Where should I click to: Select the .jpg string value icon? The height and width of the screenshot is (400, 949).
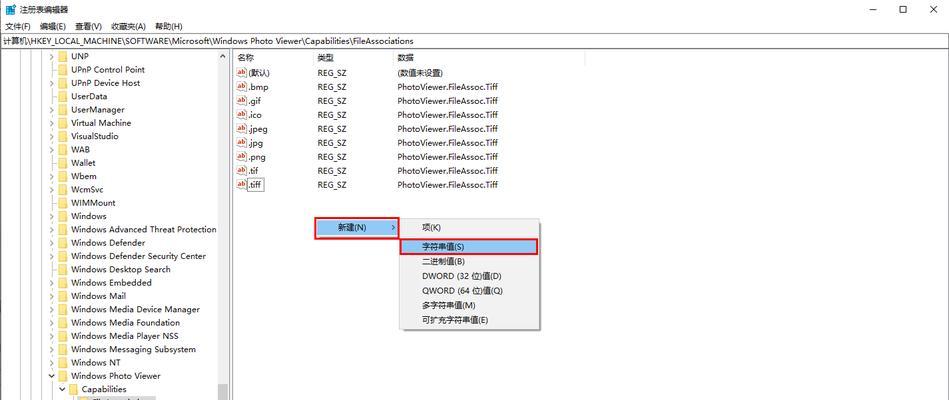tap(242, 142)
